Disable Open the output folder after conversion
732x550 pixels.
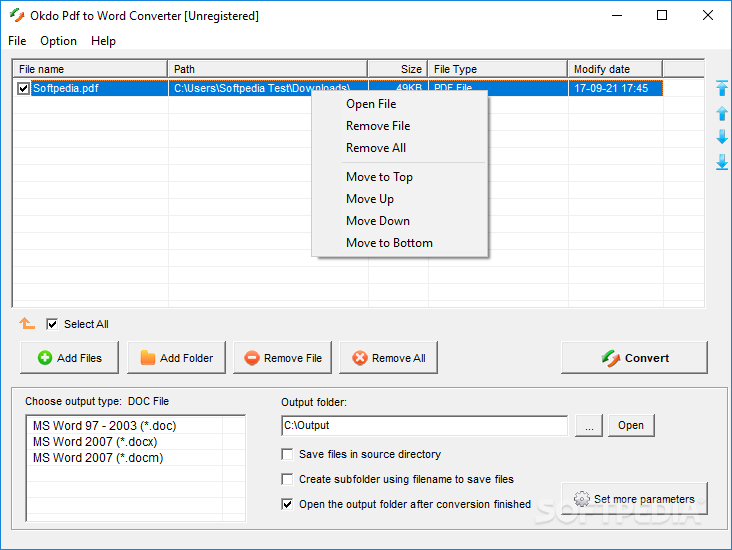[x=287, y=504]
